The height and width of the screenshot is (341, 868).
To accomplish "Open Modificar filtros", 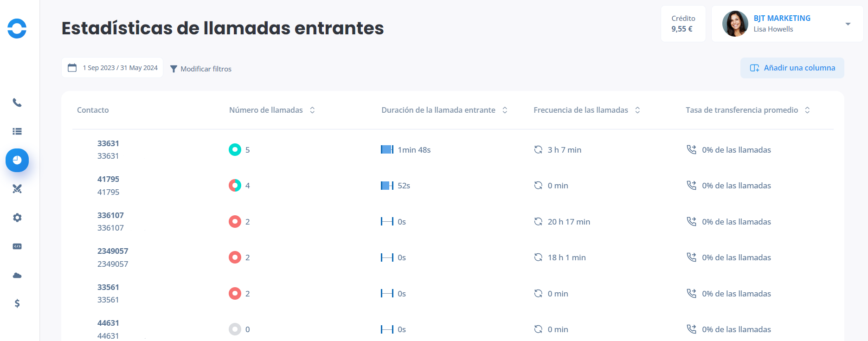I will pos(201,69).
